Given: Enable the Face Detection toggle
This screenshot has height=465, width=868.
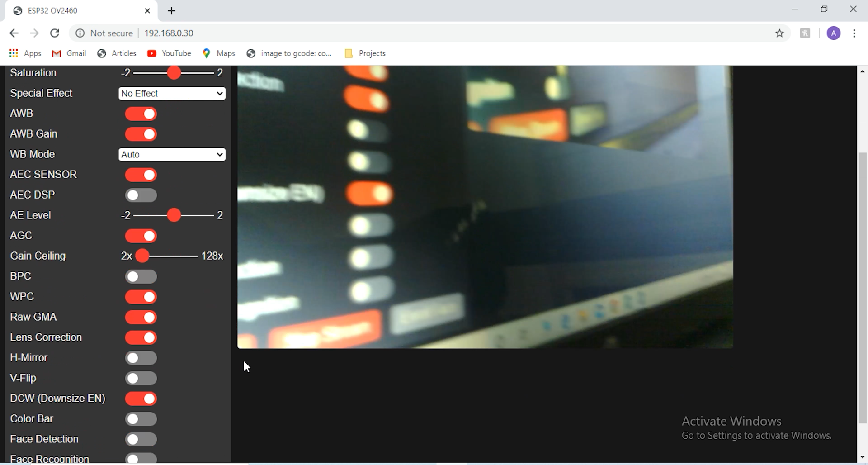Looking at the screenshot, I should 141,439.
